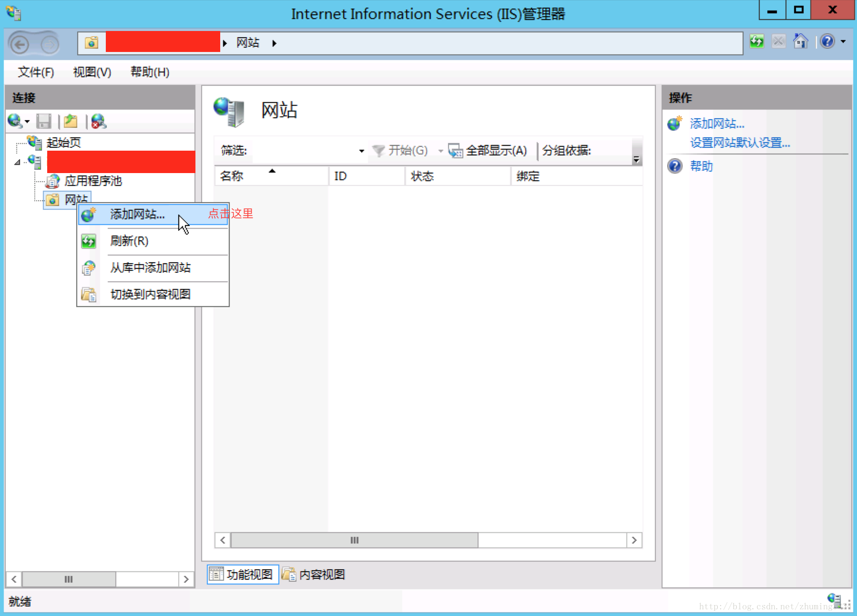
Task: Collapse the server node in connections tree
Action: pos(17,162)
